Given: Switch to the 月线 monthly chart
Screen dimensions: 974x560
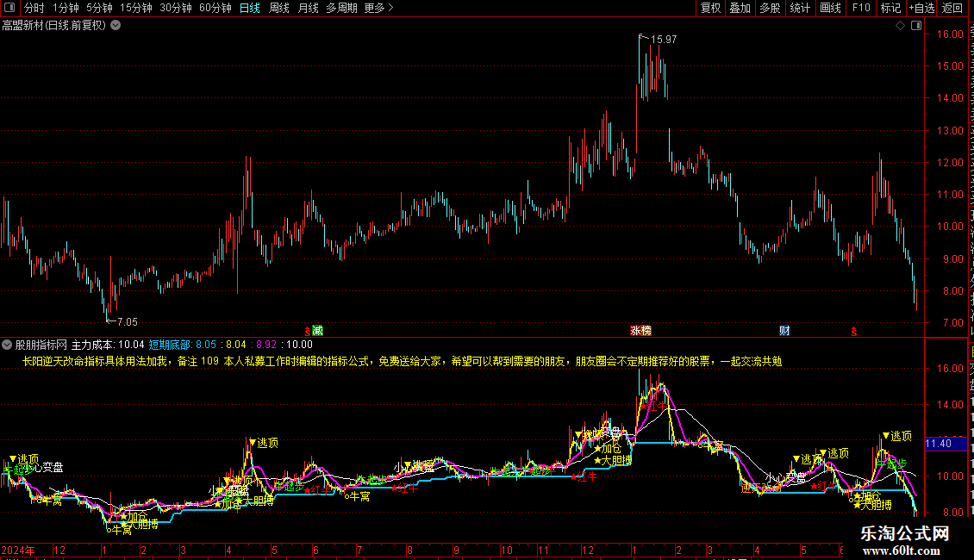Looking at the screenshot, I should [308, 8].
